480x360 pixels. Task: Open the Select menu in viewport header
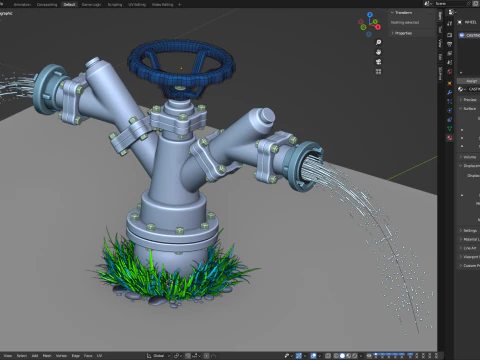tap(22, 356)
